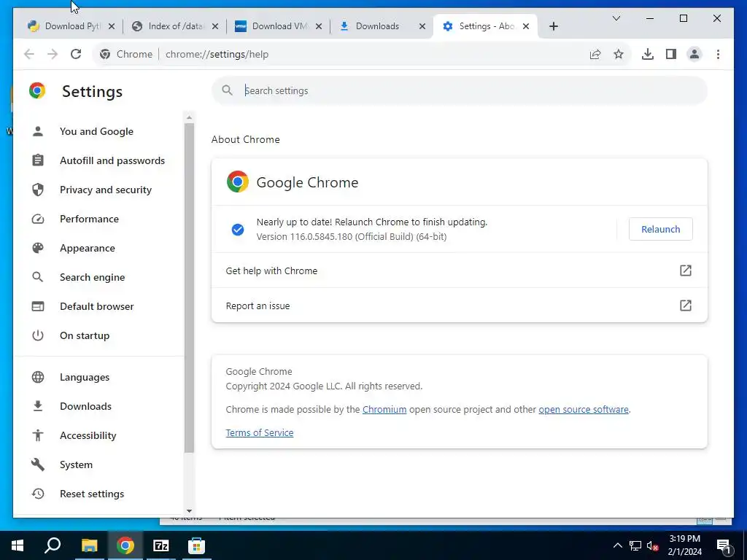This screenshot has height=560, width=747.
Task: Expand the tab search dropdown arrow
Action: 616,18
